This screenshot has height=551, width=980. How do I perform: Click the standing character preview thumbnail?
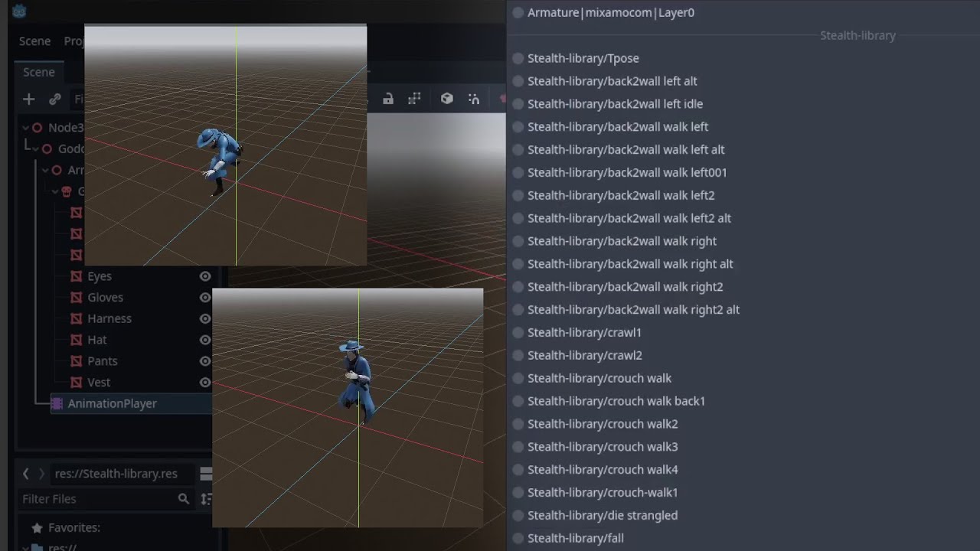pyautogui.click(x=348, y=408)
